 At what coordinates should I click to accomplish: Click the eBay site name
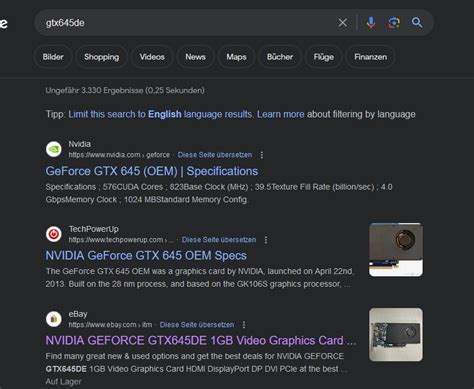point(78,314)
